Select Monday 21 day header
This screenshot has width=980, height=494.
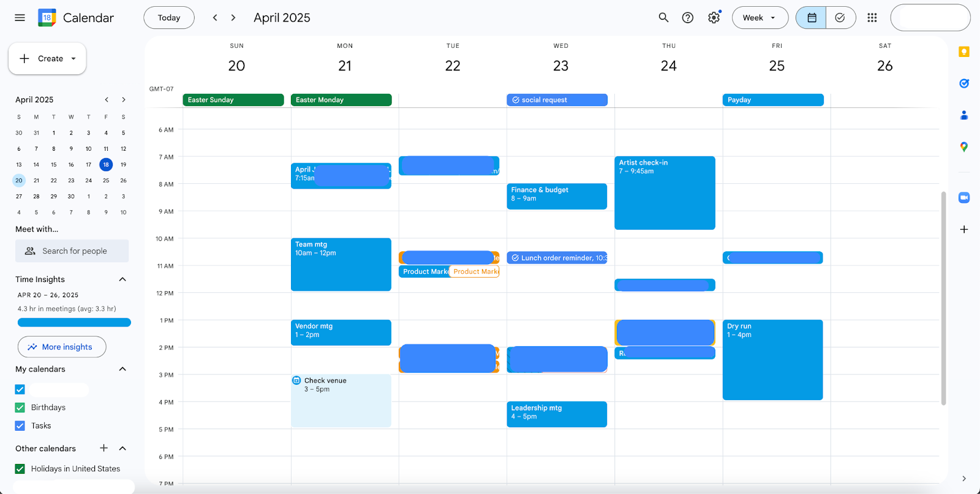pyautogui.click(x=345, y=66)
